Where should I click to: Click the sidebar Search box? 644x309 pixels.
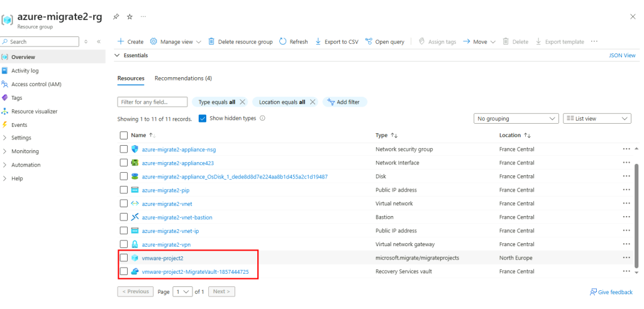pos(40,42)
